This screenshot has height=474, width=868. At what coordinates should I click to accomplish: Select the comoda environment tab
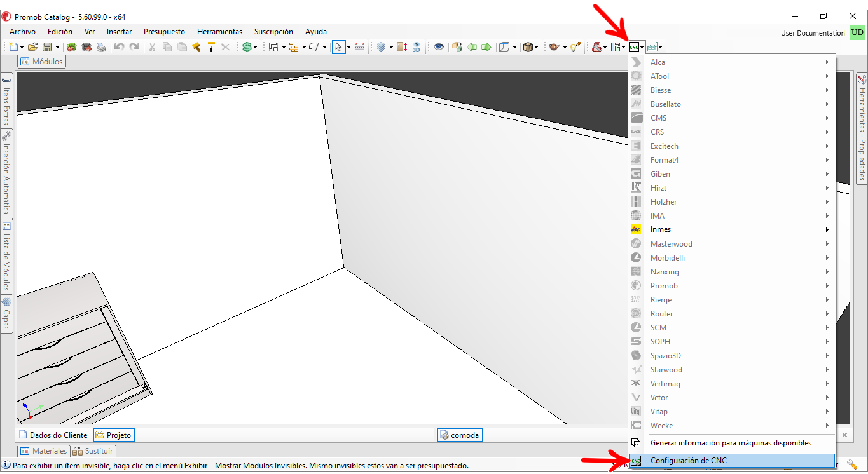[x=459, y=435]
